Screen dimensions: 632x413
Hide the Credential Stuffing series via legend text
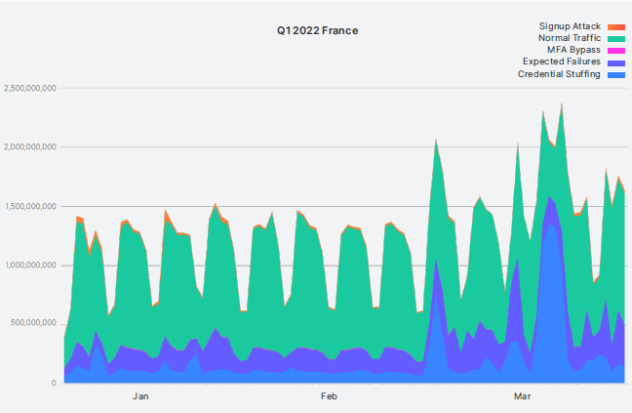pyautogui.click(x=559, y=74)
